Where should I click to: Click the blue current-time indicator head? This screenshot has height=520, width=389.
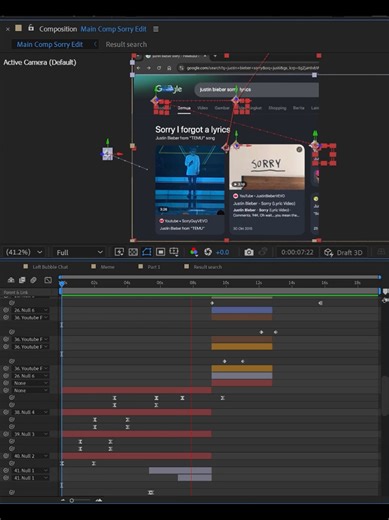(x=62, y=284)
